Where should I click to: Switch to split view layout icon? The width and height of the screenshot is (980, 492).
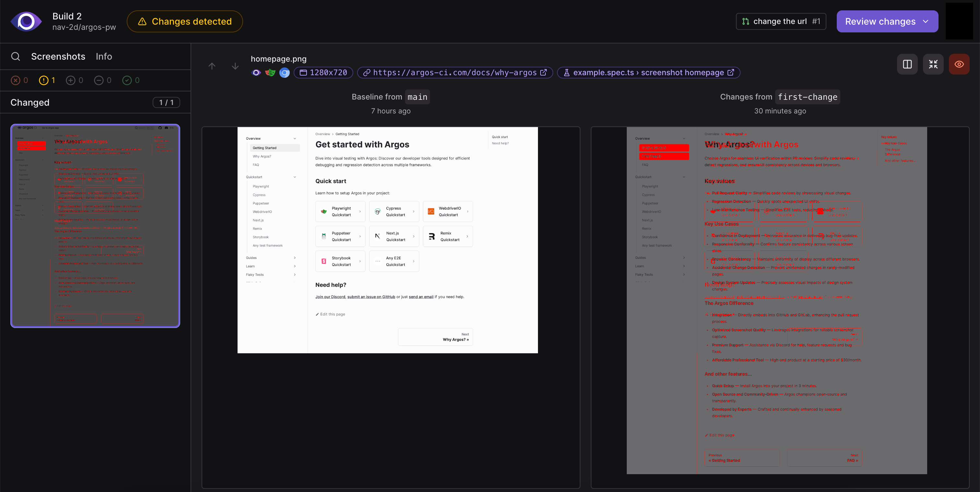[907, 64]
